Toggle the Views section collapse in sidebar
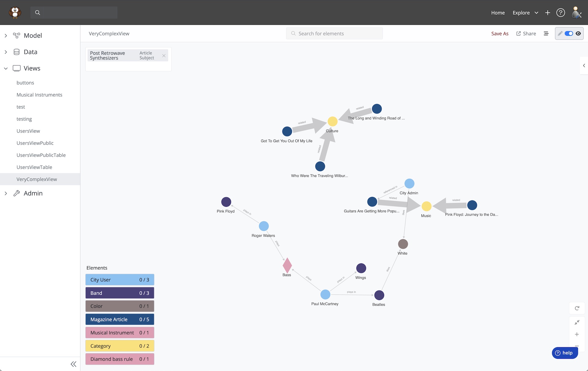588x371 pixels. coord(6,68)
